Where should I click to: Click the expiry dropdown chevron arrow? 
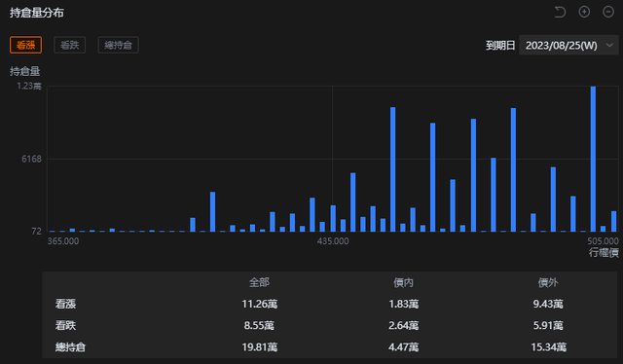(x=609, y=46)
